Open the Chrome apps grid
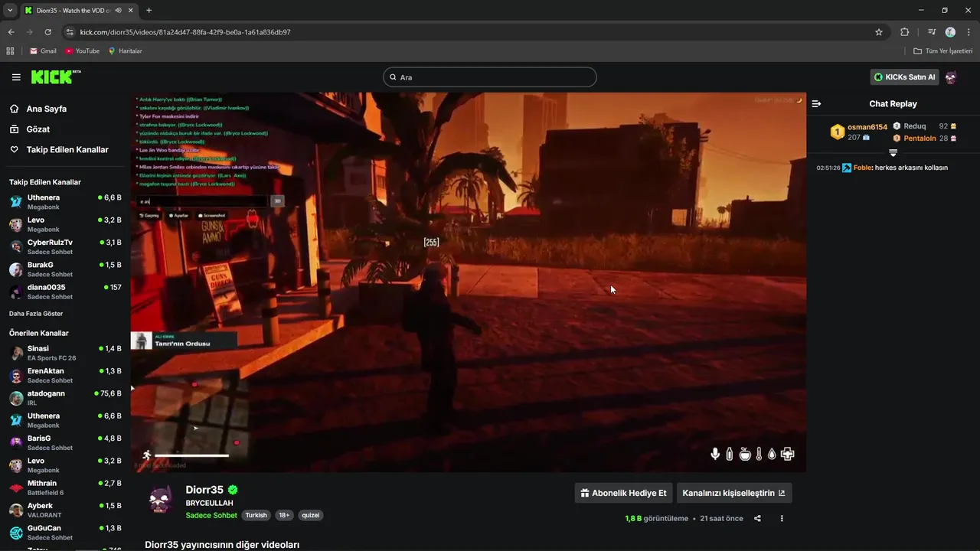The height and width of the screenshot is (551, 980). (x=10, y=51)
